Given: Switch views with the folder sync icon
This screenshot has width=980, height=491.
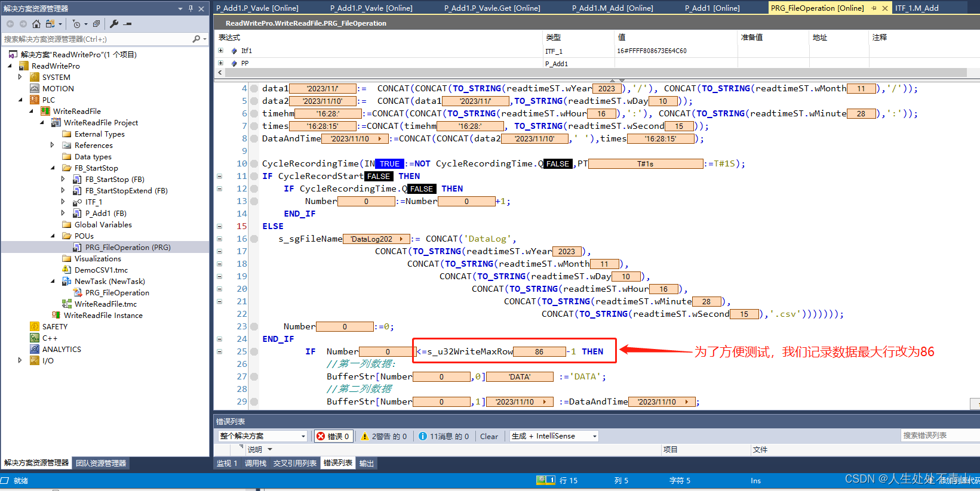Looking at the screenshot, I should [x=50, y=24].
